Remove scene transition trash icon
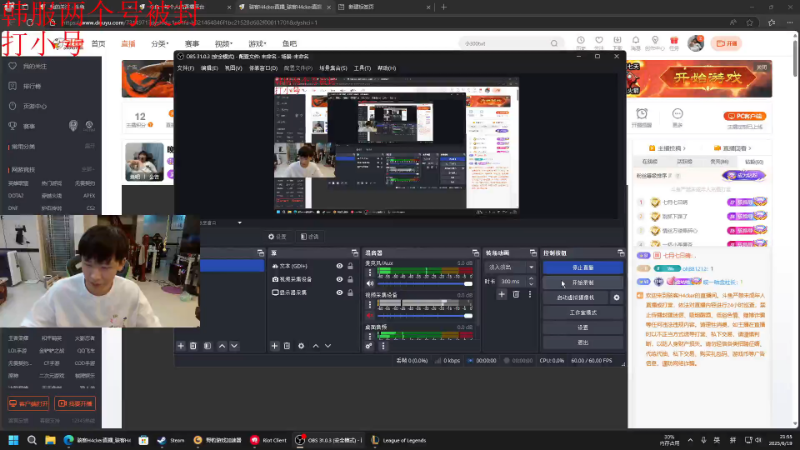This screenshot has width=800, height=450. (x=516, y=294)
